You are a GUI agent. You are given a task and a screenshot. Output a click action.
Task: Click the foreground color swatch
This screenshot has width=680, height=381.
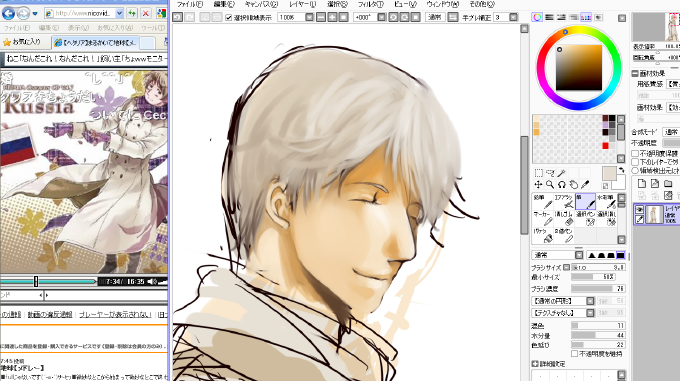tap(609, 173)
